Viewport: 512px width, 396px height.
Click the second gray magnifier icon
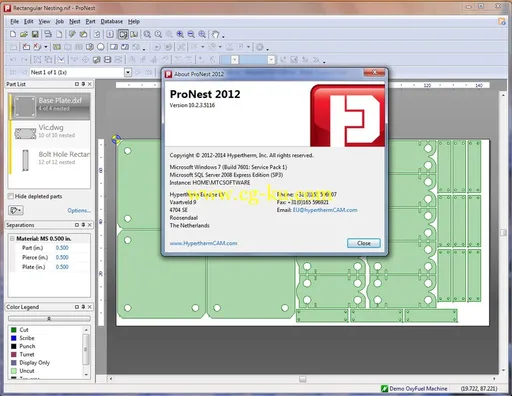(158, 34)
